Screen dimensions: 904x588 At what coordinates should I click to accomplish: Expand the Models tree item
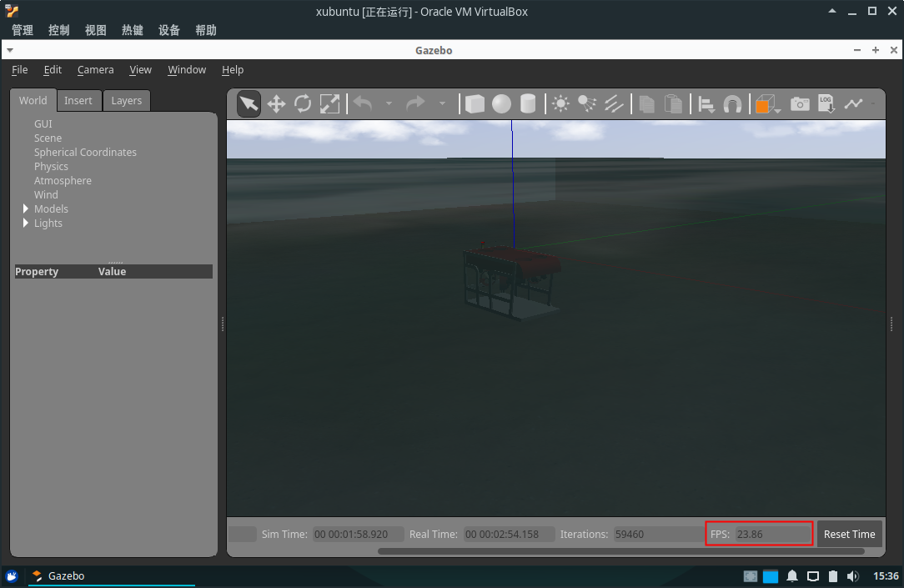(25, 209)
